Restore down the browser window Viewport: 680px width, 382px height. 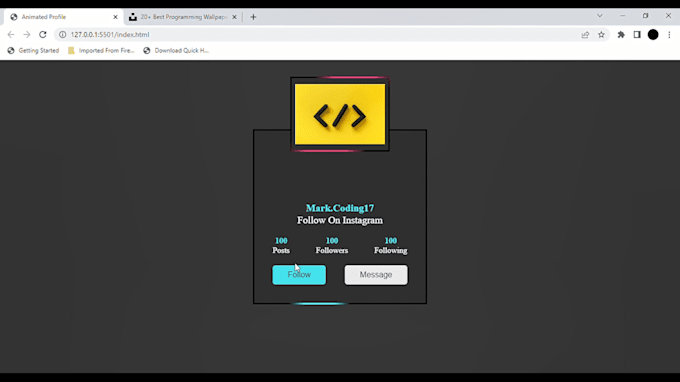pos(646,16)
